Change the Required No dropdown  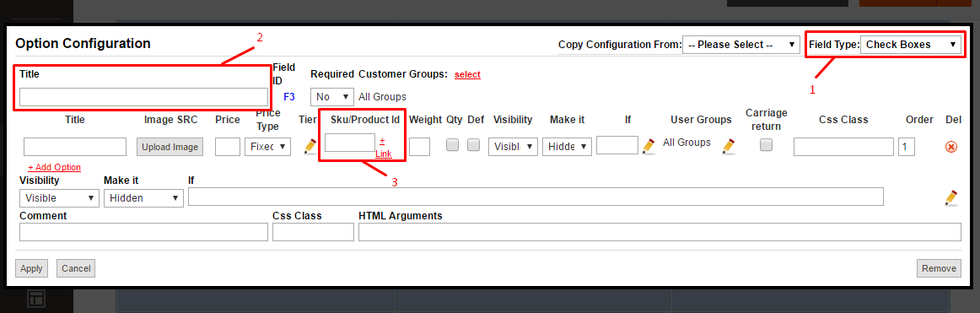332,97
